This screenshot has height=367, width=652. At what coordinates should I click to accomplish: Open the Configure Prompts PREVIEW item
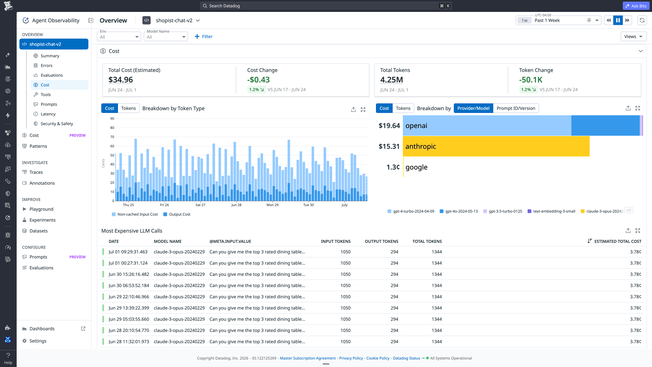[54, 257]
